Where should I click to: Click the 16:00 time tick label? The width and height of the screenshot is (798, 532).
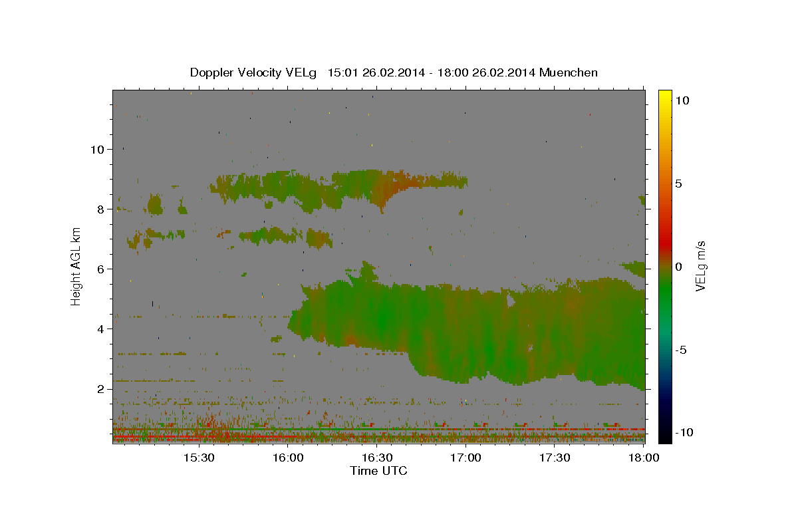(288, 458)
